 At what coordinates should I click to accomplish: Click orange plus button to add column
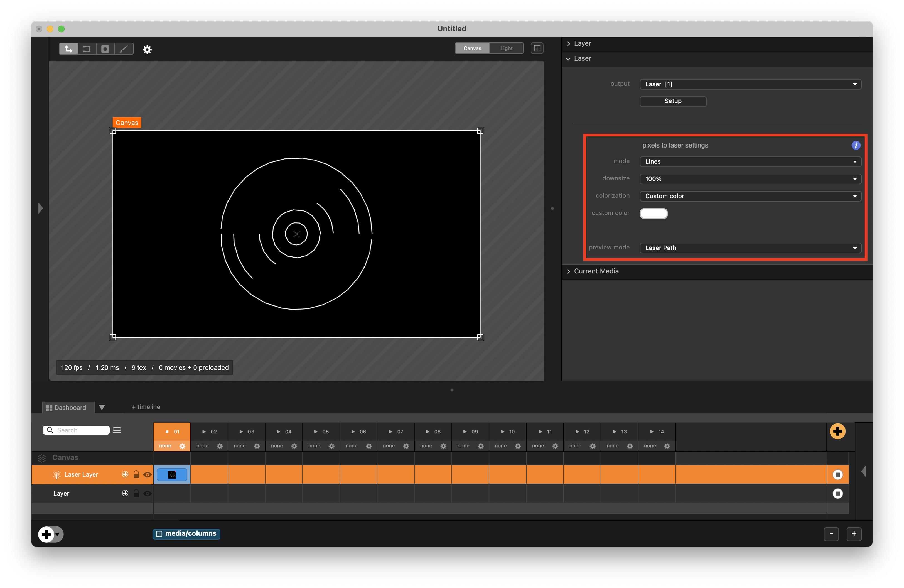(837, 431)
